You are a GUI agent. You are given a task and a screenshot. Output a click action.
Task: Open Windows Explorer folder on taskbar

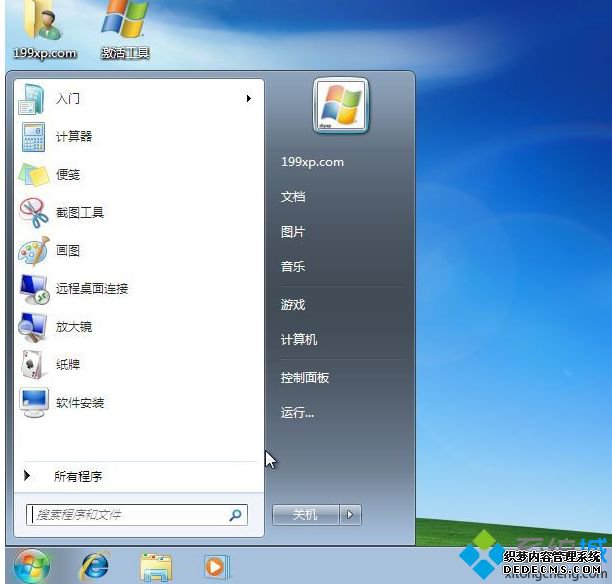[155, 567]
